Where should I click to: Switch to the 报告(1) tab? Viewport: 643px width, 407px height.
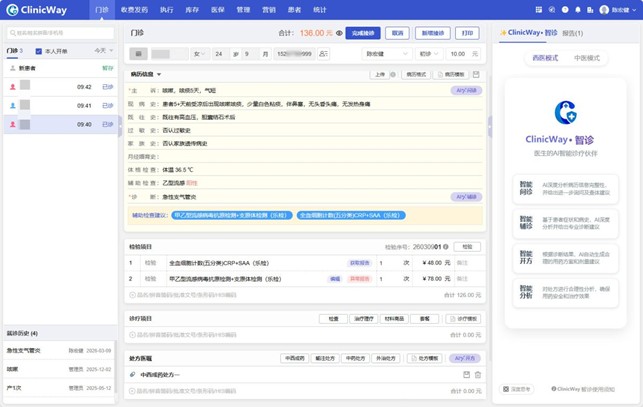coord(572,33)
